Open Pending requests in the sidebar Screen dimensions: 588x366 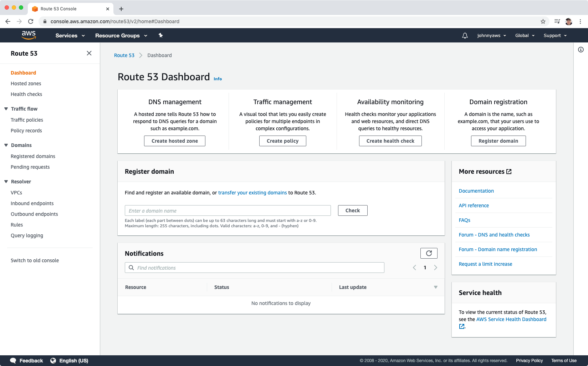click(30, 167)
